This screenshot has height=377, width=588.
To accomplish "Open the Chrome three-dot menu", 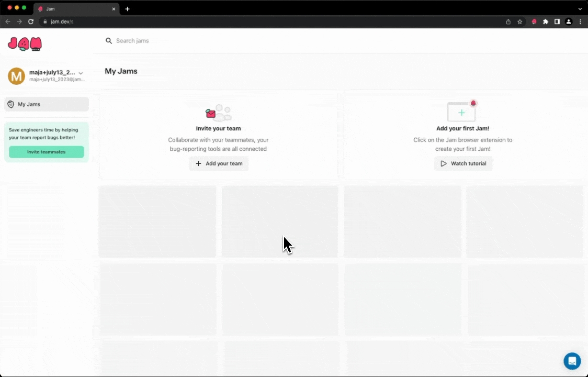I will 580,21.
